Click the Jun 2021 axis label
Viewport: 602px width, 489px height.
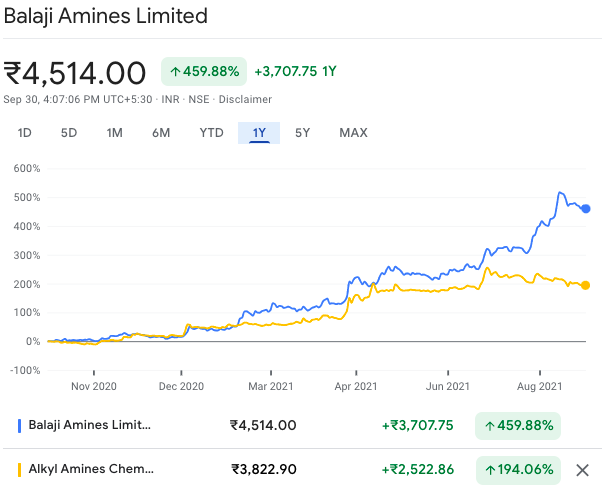click(448, 386)
